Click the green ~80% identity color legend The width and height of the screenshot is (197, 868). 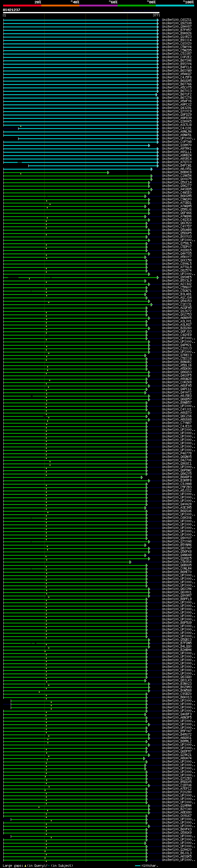[136, 6]
